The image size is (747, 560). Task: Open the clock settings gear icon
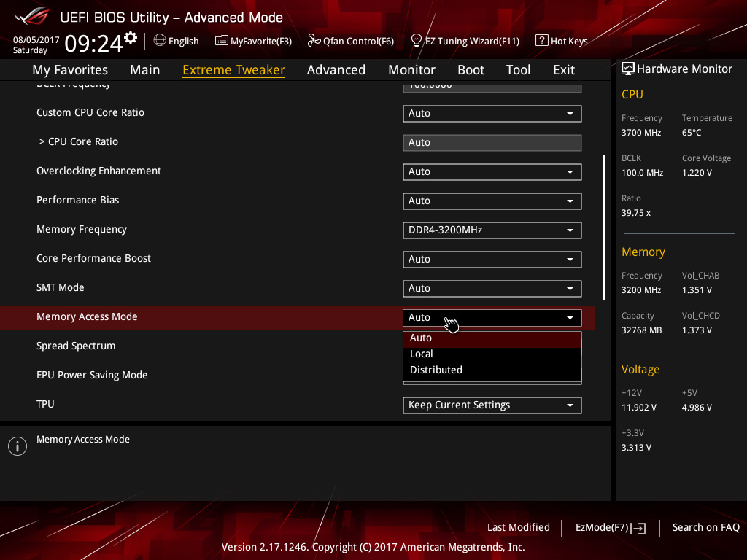pyautogui.click(x=131, y=38)
